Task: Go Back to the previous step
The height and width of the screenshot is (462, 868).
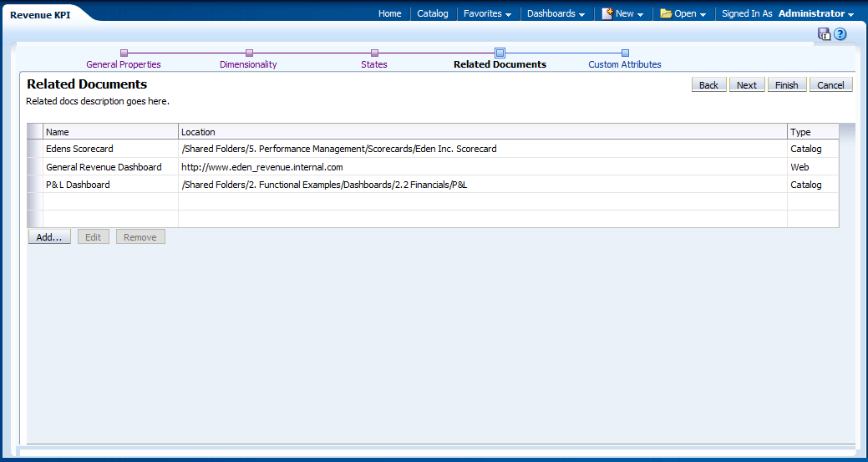Action: [708, 85]
